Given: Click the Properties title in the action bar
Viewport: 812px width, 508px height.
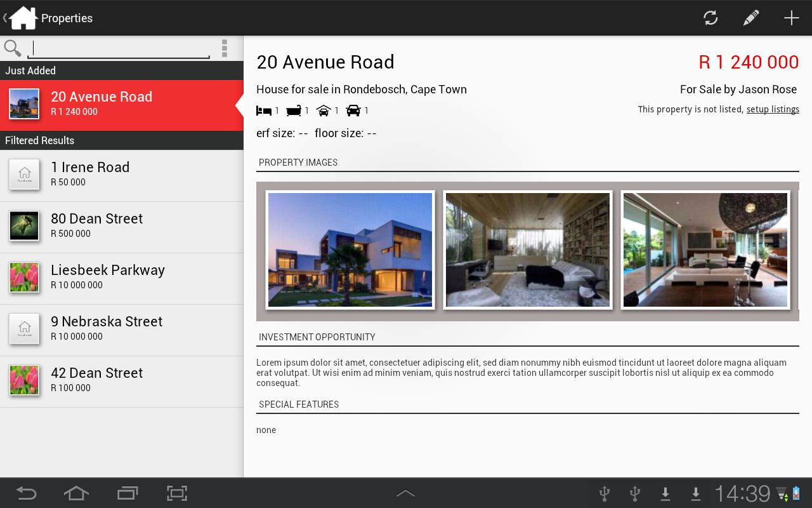Looking at the screenshot, I should 67,18.
